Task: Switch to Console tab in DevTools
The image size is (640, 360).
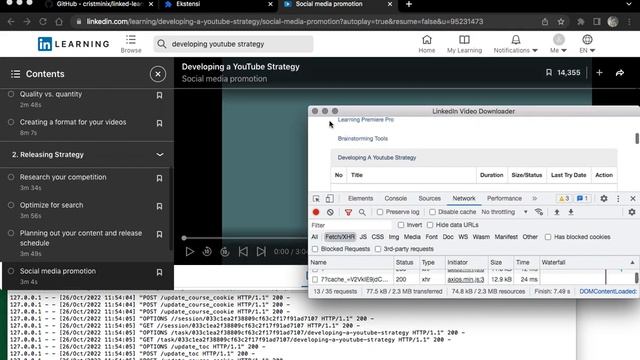Action: (396, 198)
